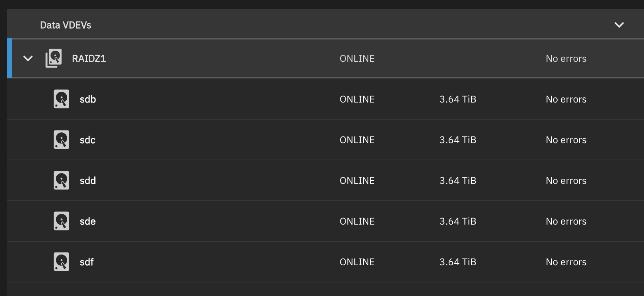
Task: Select the sdf disk name
Action: pos(87,262)
